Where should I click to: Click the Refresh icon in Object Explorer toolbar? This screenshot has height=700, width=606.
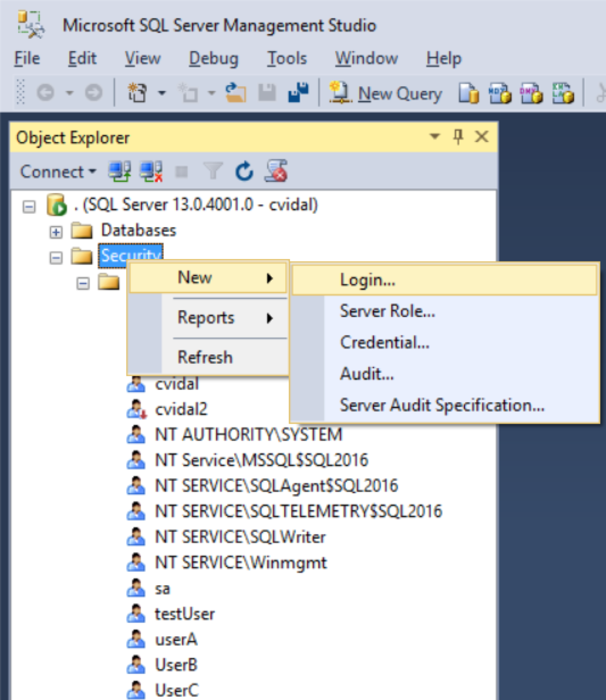244,172
